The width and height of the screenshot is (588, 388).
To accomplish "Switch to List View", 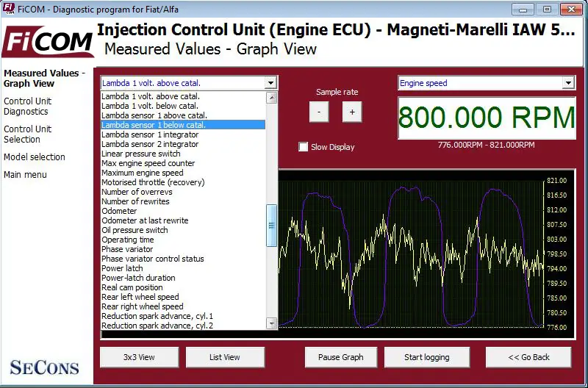I will click(225, 357).
